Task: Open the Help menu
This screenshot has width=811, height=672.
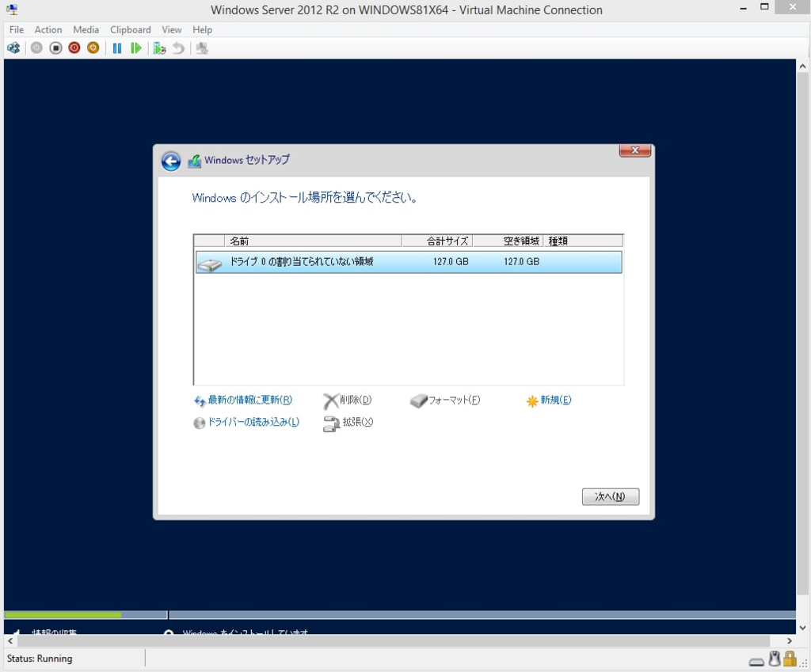Action: (x=202, y=29)
